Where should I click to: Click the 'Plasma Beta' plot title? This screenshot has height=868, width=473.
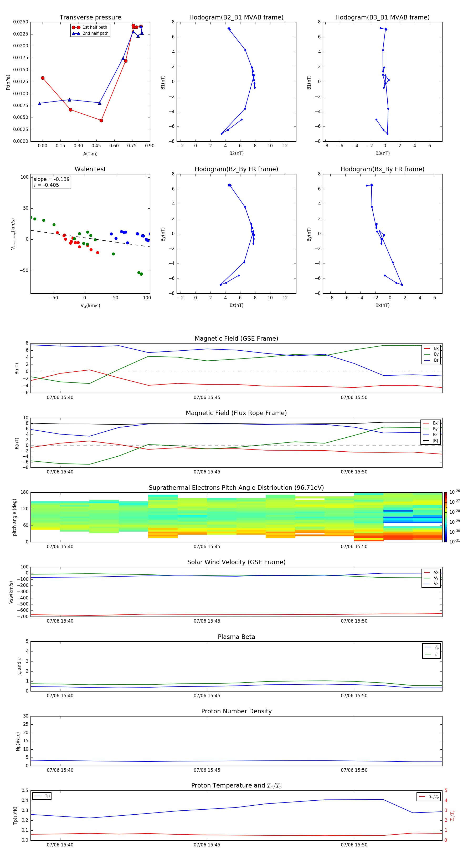(236, 637)
